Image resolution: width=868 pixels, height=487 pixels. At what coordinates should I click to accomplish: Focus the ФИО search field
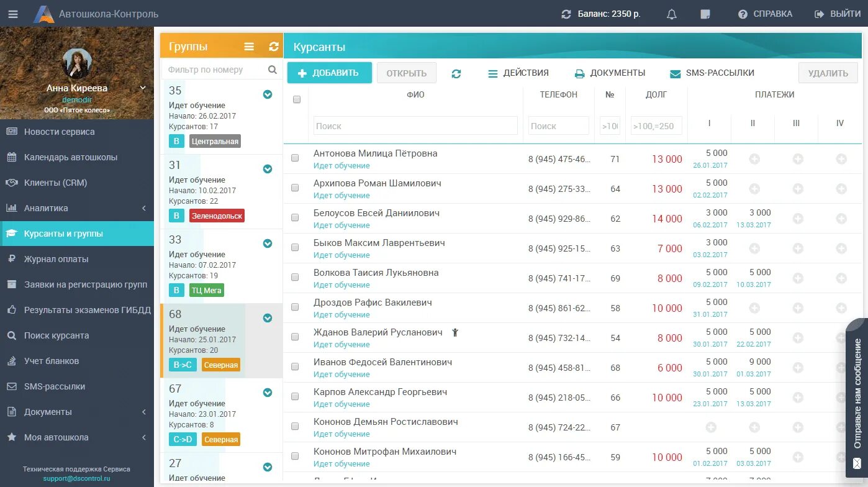(415, 125)
